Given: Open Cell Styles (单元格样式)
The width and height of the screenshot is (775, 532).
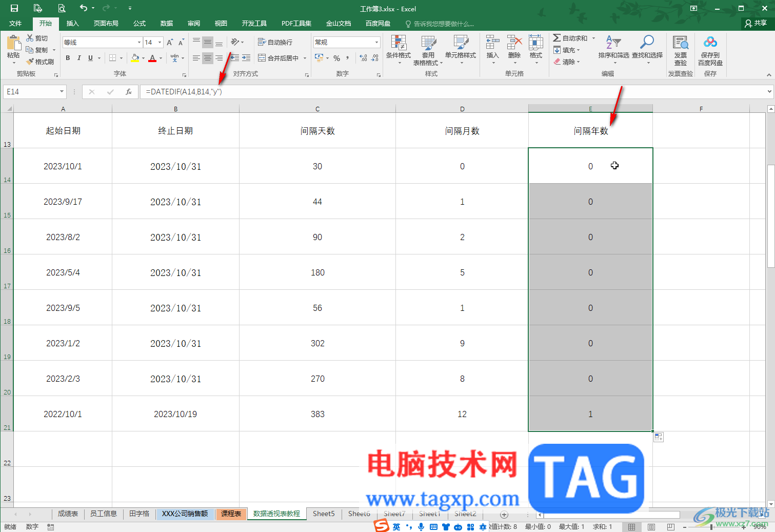Looking at the screenshot, I should (461, 50).
